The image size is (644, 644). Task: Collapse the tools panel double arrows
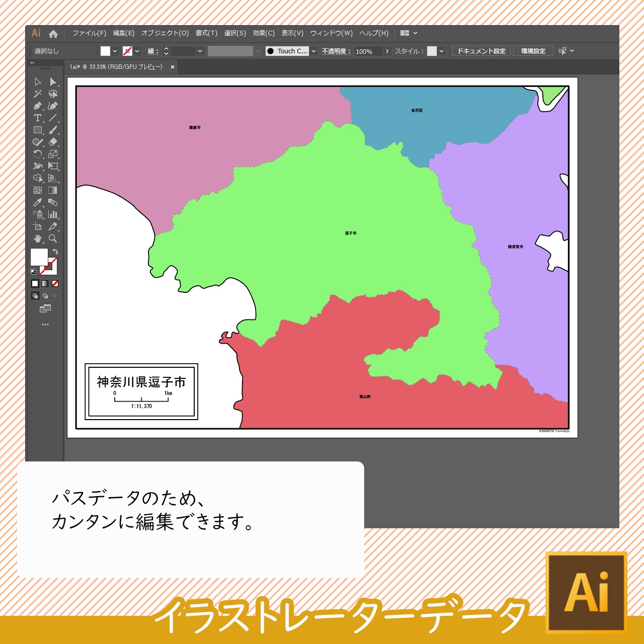(32, 63)
